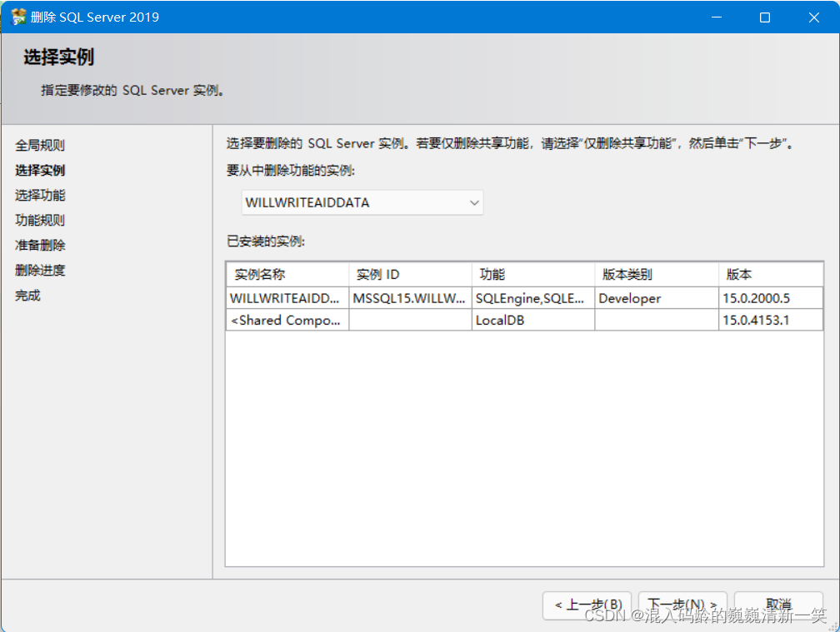This screenshot has height=632, width=840.
Task: Click the Developer edition cell
Action: pos(657,298)
